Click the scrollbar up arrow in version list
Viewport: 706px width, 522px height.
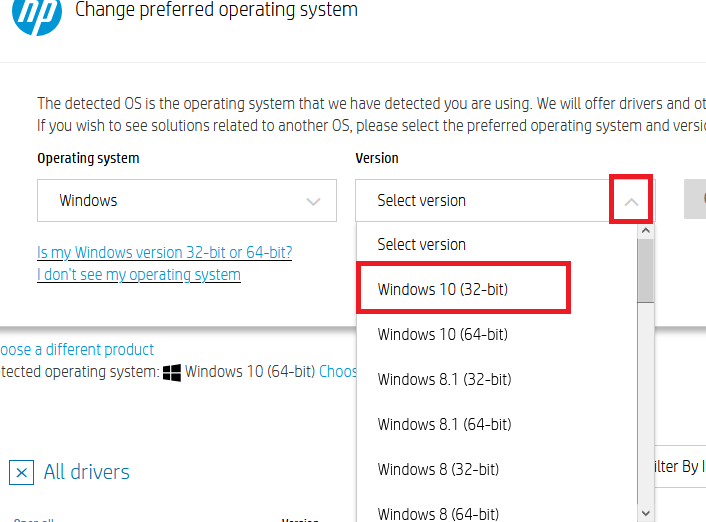(646, 231)
